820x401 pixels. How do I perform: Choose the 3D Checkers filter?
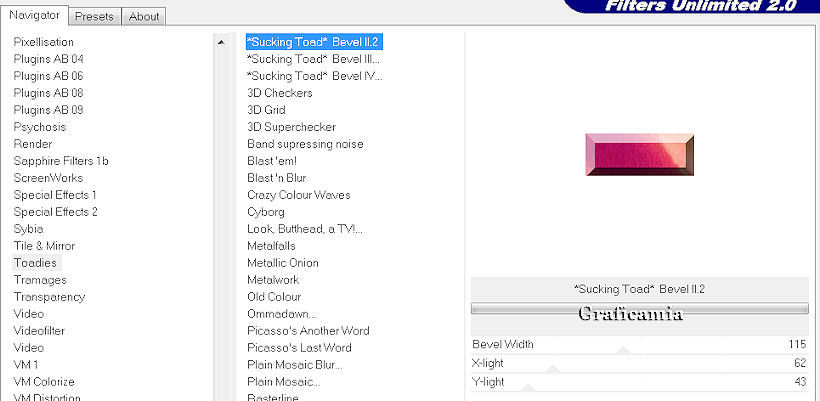(280, 93)
